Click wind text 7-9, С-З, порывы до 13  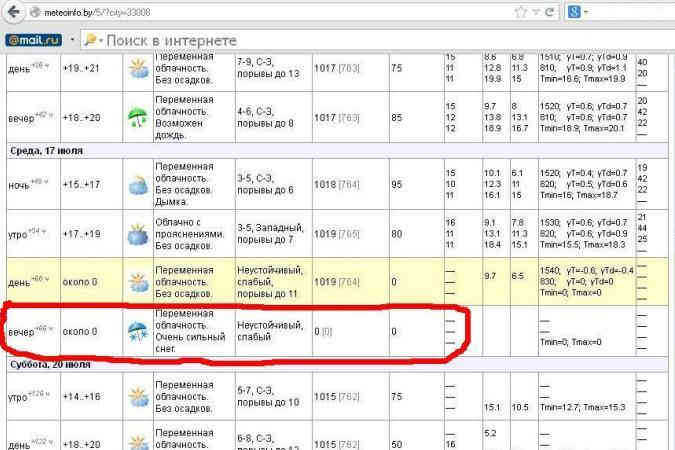coord(268,68)
